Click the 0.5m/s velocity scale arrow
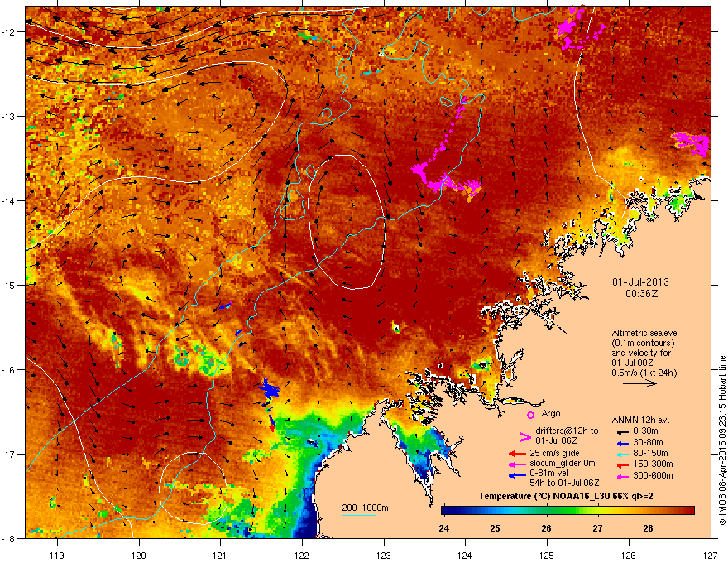Screen dimensions: 728x563 [639, 383]
